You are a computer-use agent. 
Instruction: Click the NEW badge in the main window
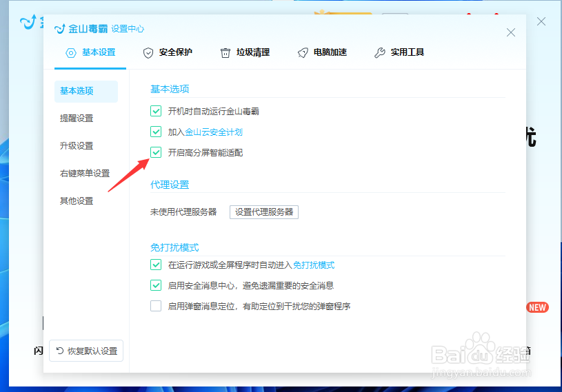[x=537, y=307]
